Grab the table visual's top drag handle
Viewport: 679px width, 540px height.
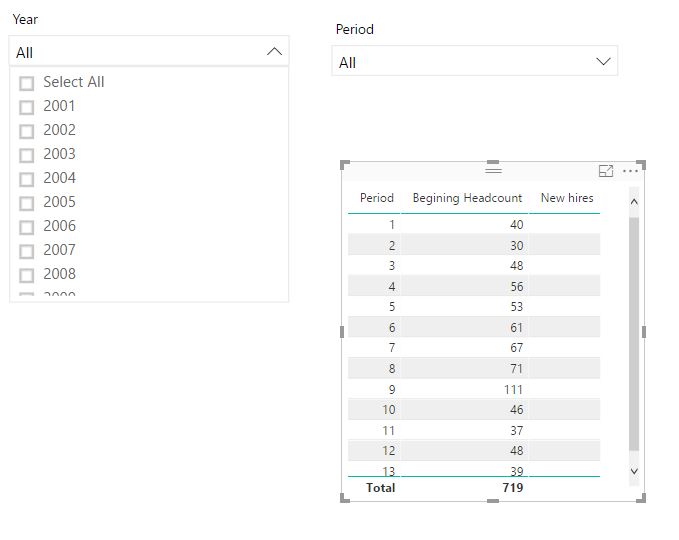[493, 170]
